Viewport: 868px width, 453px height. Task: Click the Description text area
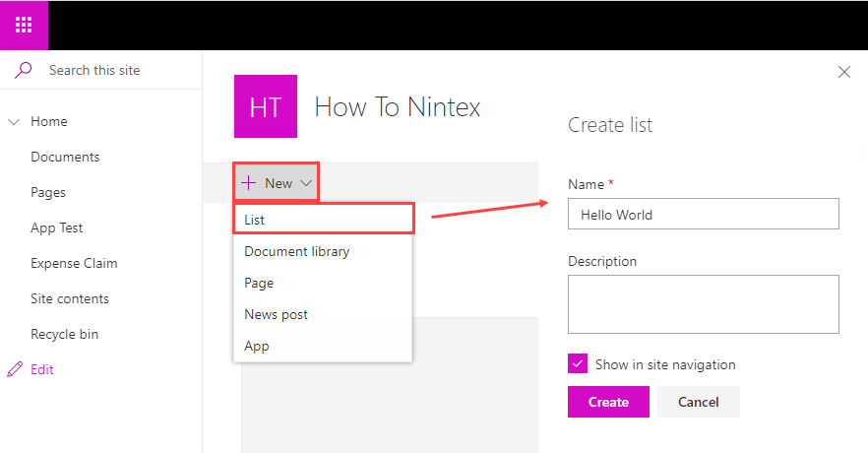703,304
